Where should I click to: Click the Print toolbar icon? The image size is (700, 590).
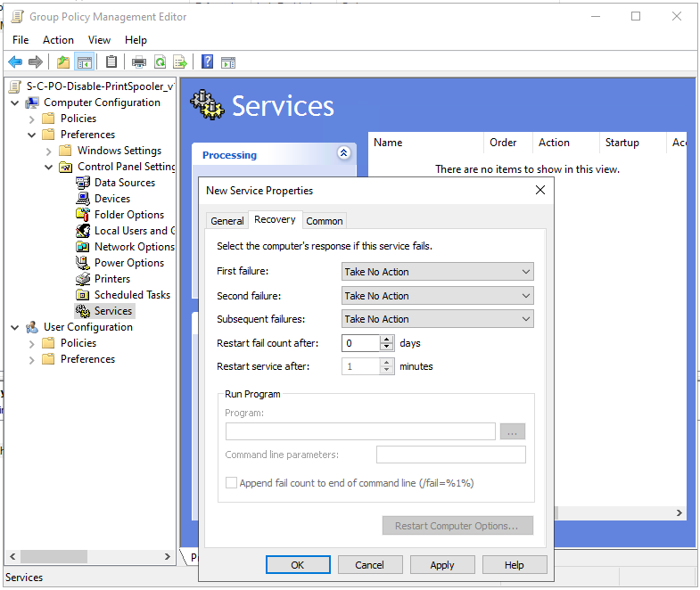[x=139, y=61]
